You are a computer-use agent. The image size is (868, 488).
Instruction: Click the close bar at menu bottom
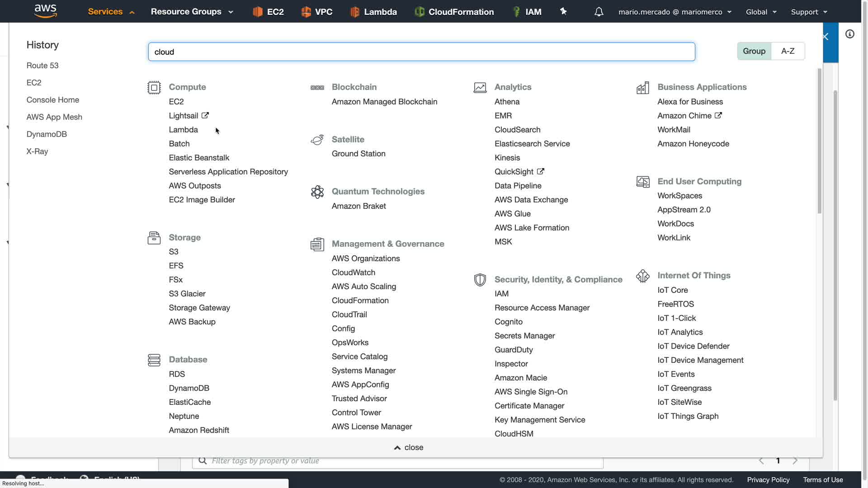click(x=408, y=447)
